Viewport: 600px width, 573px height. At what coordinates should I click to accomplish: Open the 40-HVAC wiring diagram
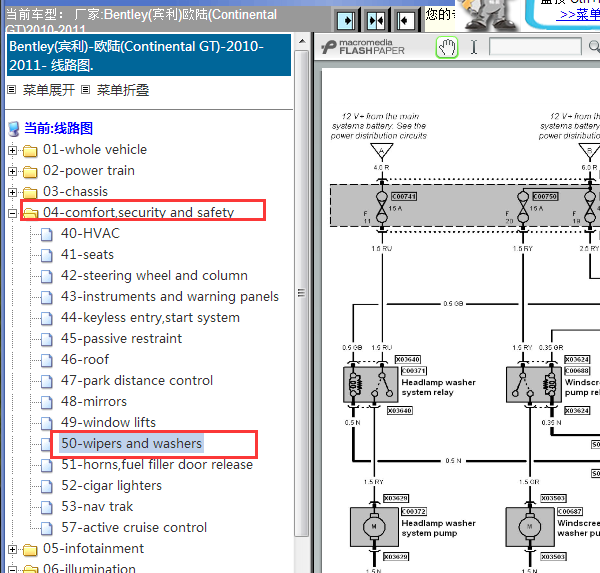pyautogui.click(x=90, y=233)
